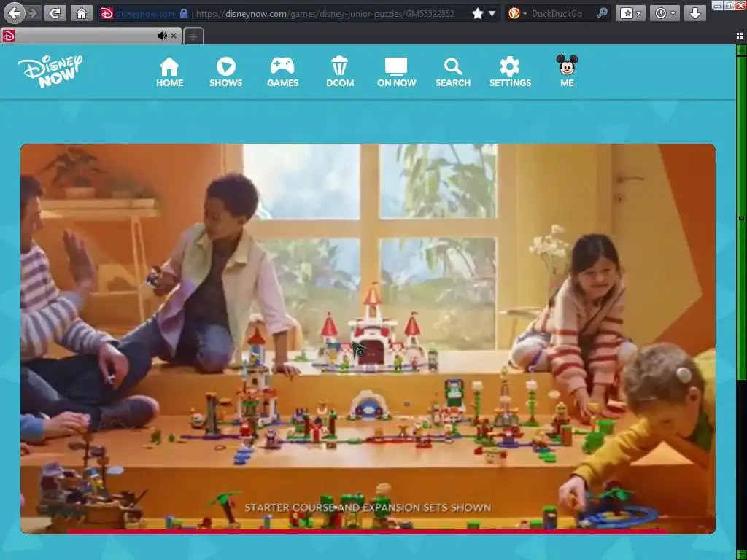747x560 pixels.
Task: Open the SHOWS section
Action: tap(226, 72)
